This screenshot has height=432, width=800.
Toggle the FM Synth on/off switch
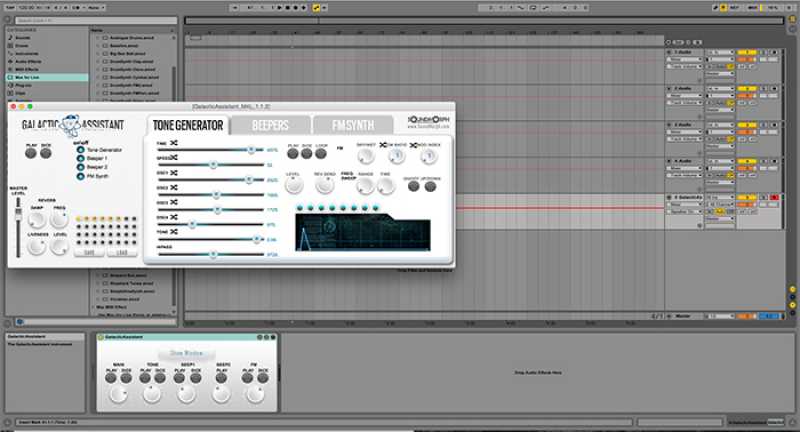(x=80, y=176)
